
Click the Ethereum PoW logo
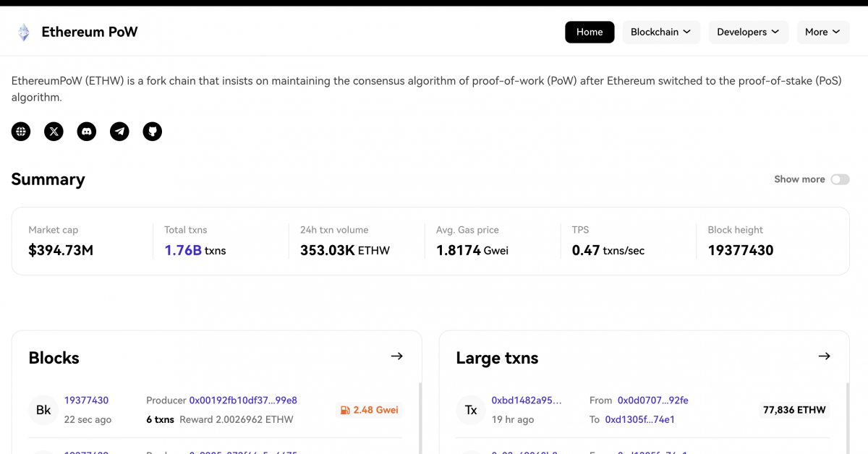click(75, 32)
